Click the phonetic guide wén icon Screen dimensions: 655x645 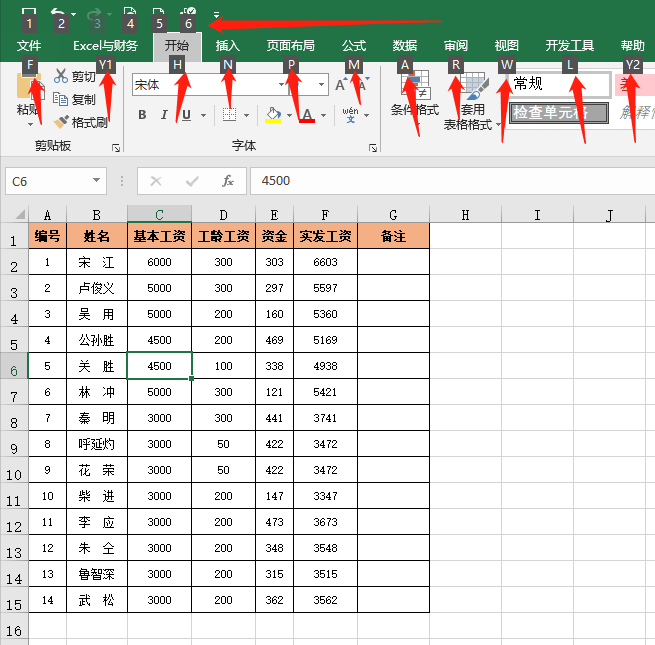(x=351, y=114)
